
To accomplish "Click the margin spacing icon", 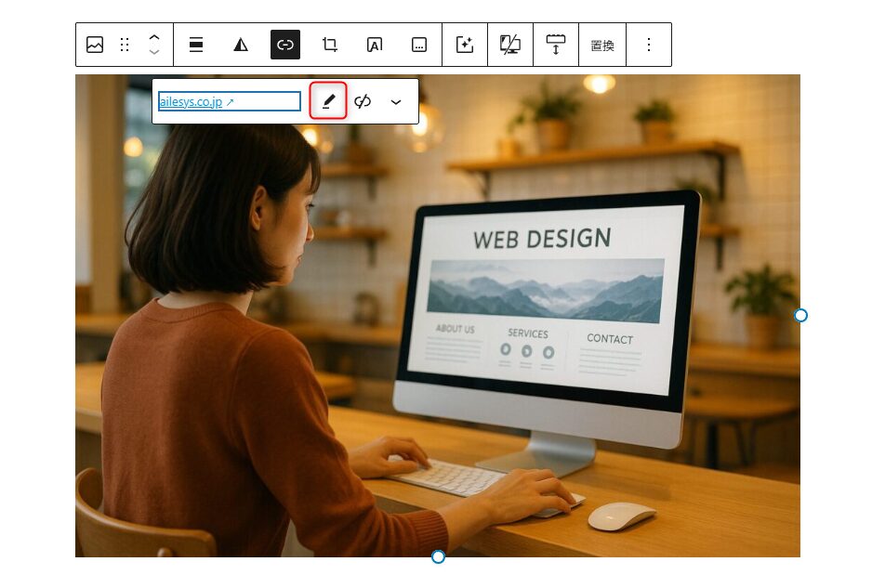I will click(x=556, y=45).
